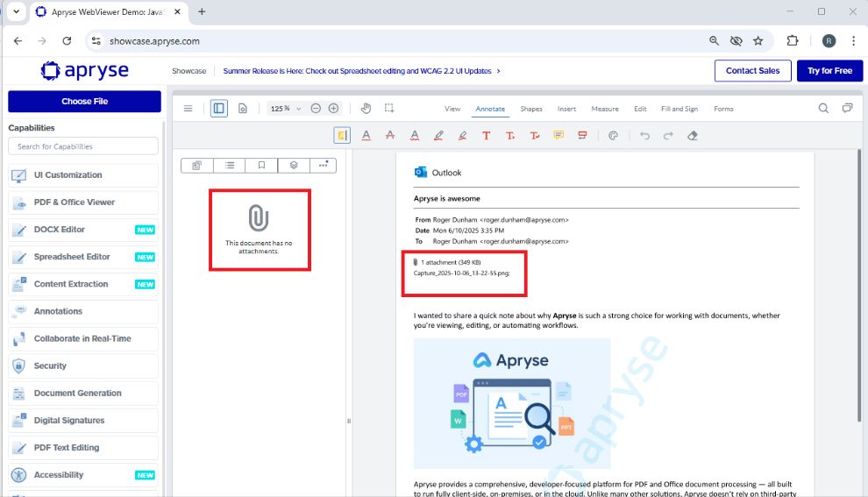The image size is (868, 497).
Task: Click the apryse logo
Action: tap(84, 71)
